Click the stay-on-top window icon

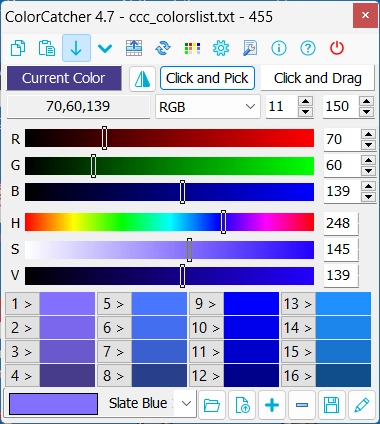click(134, 48)
